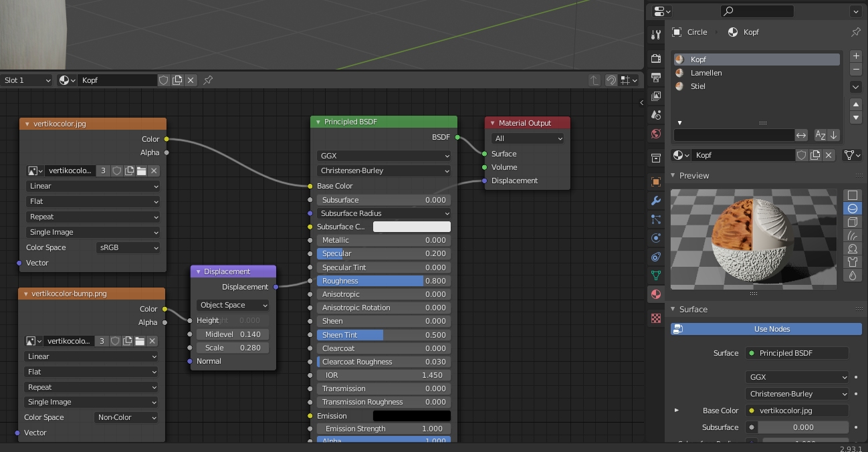Screen dimensions: 868x452
Task: Set preview shape to Flat plane
Action: (x=853, y=195)
